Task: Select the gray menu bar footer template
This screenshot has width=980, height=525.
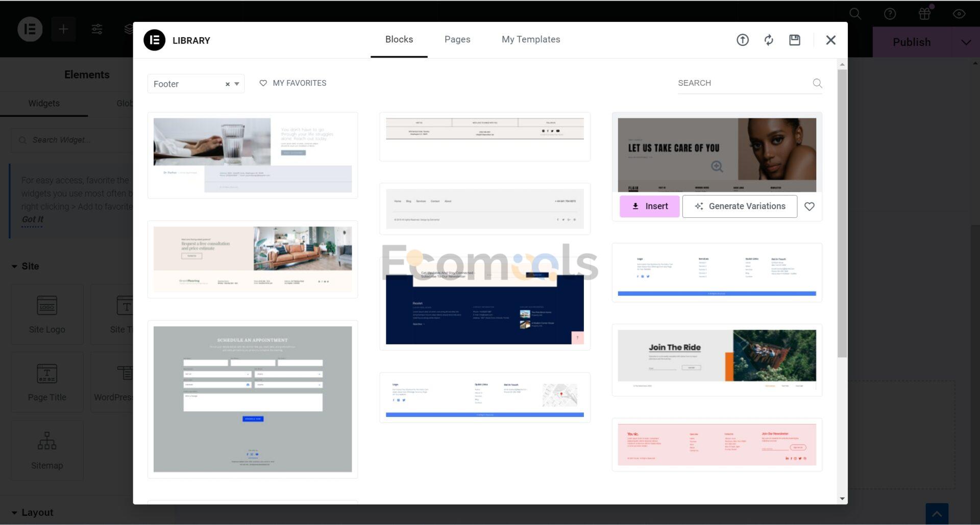Action: tap(485, 209)
